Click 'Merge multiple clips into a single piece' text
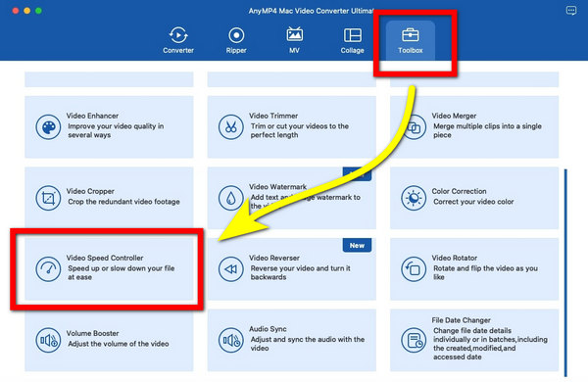The width and height of the screenshot is (588, 382). tap(487, 130)
